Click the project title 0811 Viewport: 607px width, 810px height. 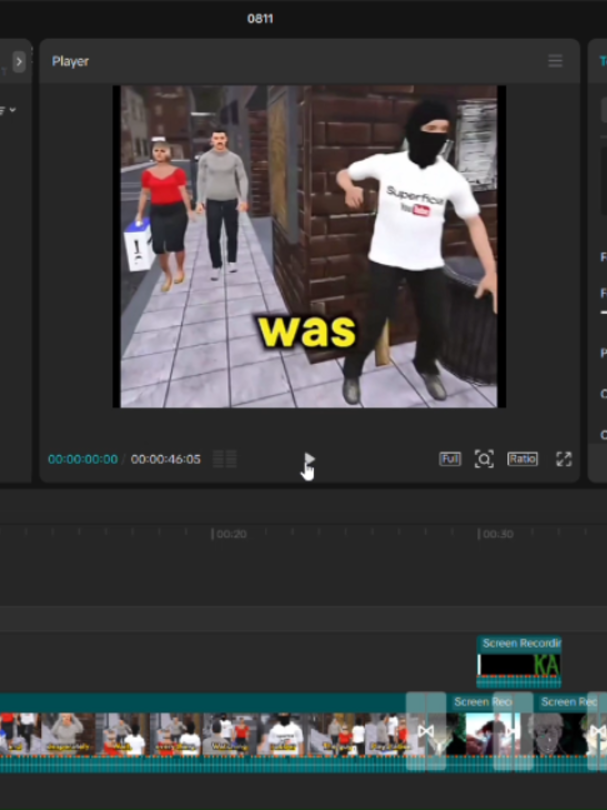tap(260, 19)
